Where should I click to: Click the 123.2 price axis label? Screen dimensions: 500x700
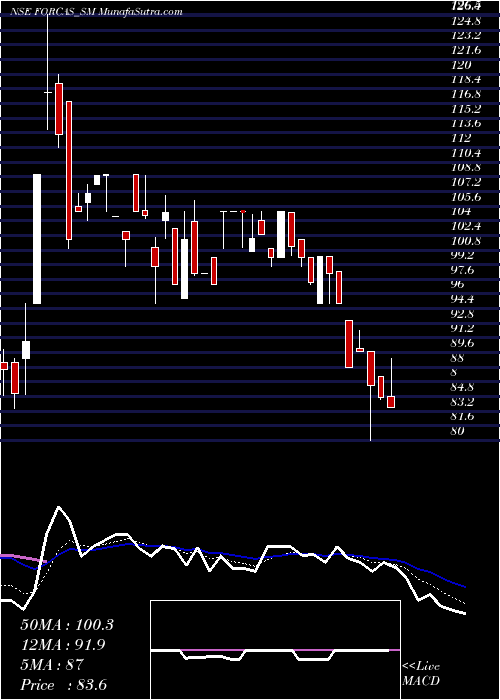click(x=467, y=36)
